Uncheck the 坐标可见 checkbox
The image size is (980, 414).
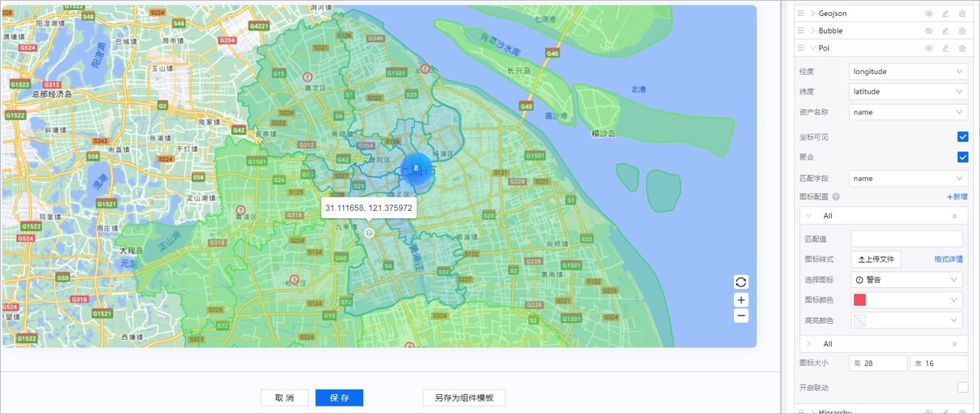tap(962, 137)
